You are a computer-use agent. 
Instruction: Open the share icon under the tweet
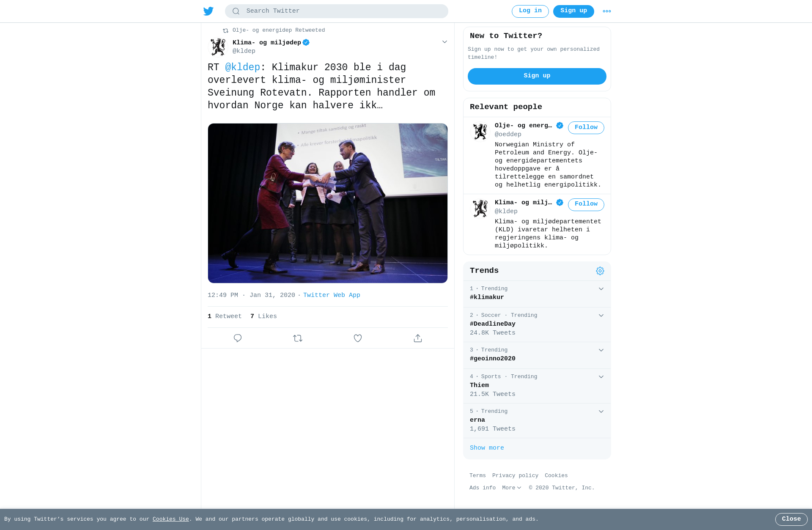pyautogui.click(x=418, y=338)
